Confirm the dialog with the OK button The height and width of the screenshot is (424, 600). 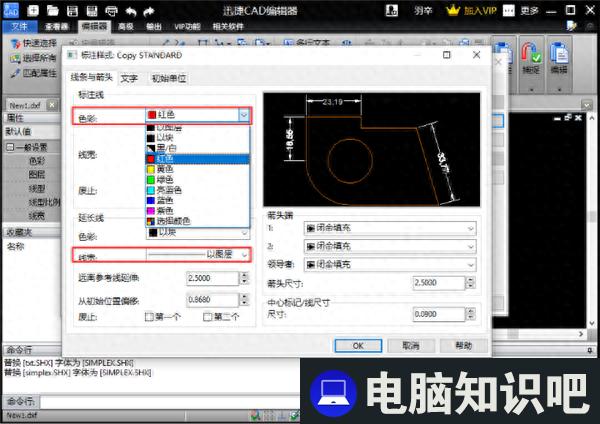pos(358,346)
